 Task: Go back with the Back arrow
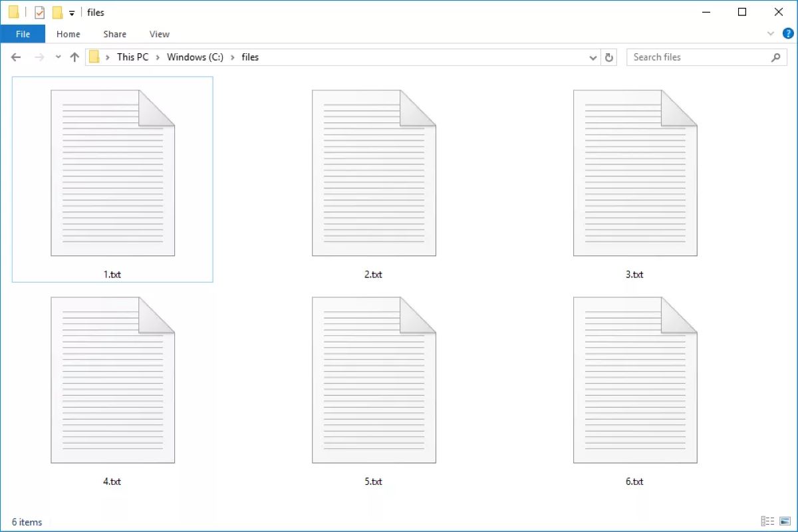[x=16, y=57]
